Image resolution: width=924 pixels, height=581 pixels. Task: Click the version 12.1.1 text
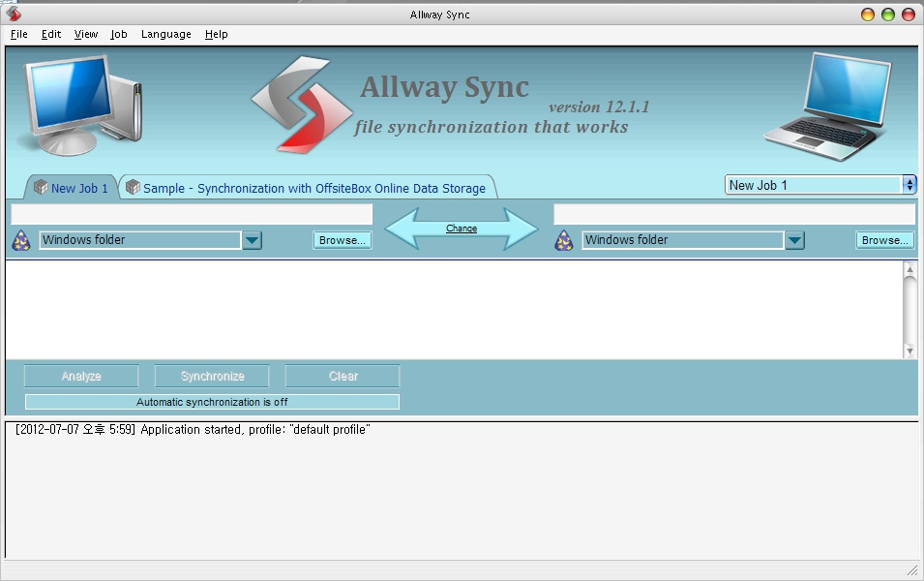pyautogui.click(x=599, y=107)
